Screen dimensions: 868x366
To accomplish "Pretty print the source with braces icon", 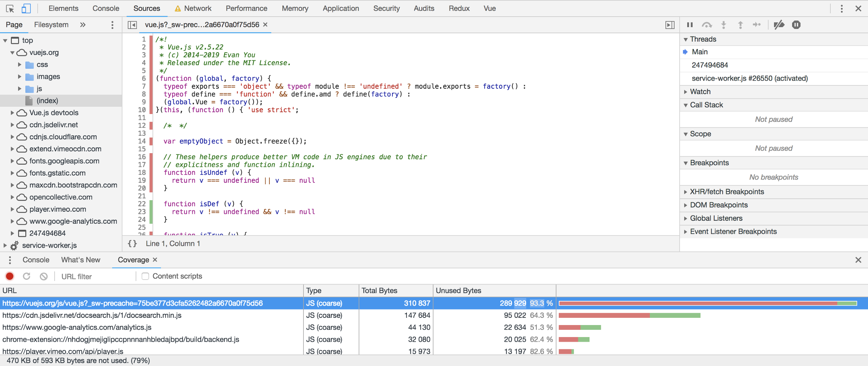I will (x=132, y=244).
